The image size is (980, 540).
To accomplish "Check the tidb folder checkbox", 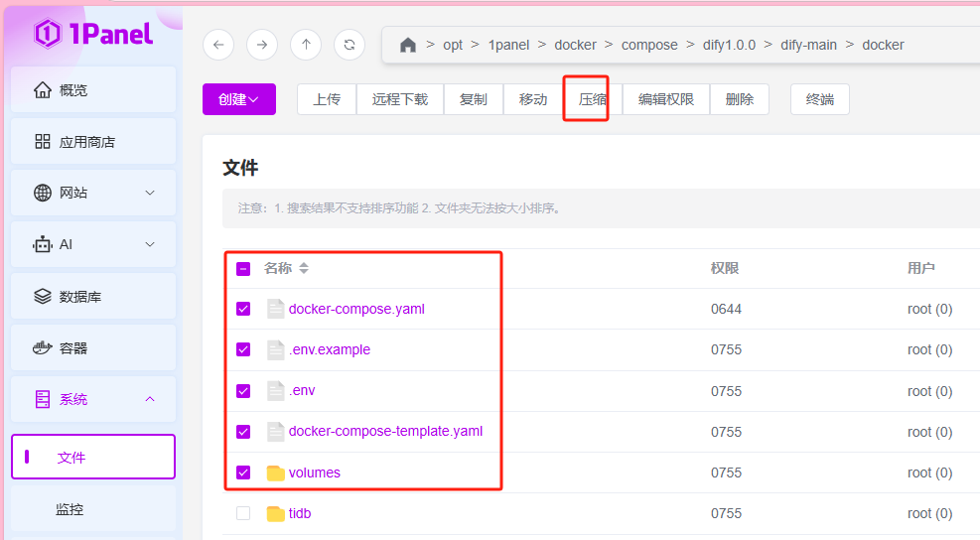I will click(243, 513).
